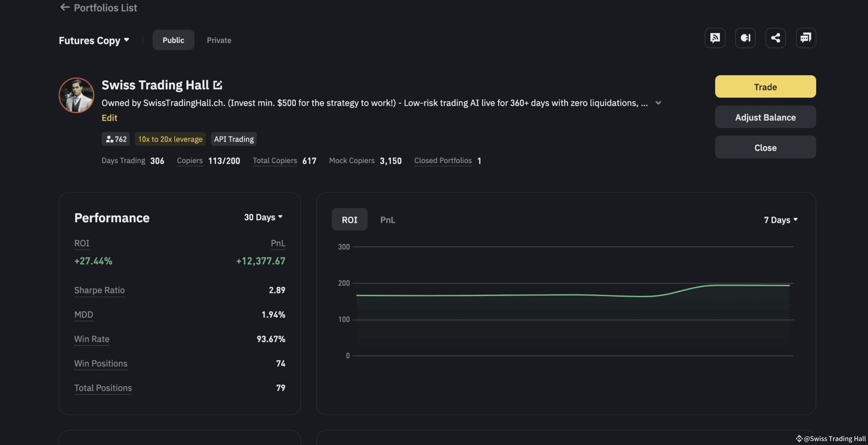Open the chat room icon button
868x445 pixels.
(x=806, y=38)
